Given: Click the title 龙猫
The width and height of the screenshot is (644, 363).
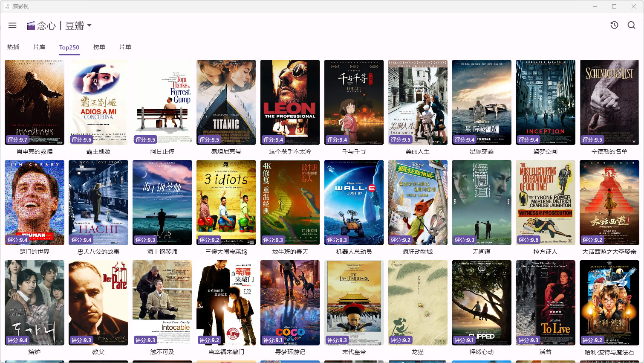Looking at the screenshot, I should (418, 352).
